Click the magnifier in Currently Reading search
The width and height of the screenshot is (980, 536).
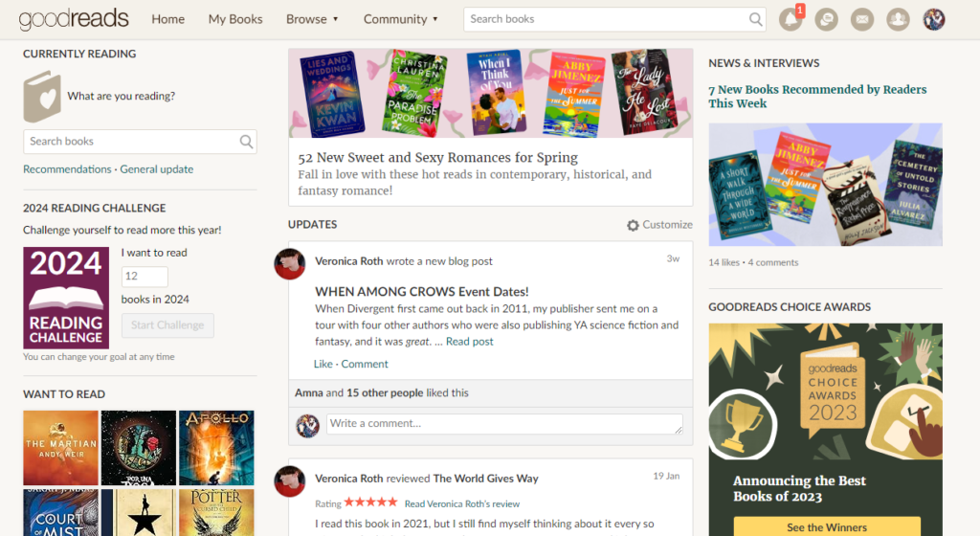(x=246, y=142)
